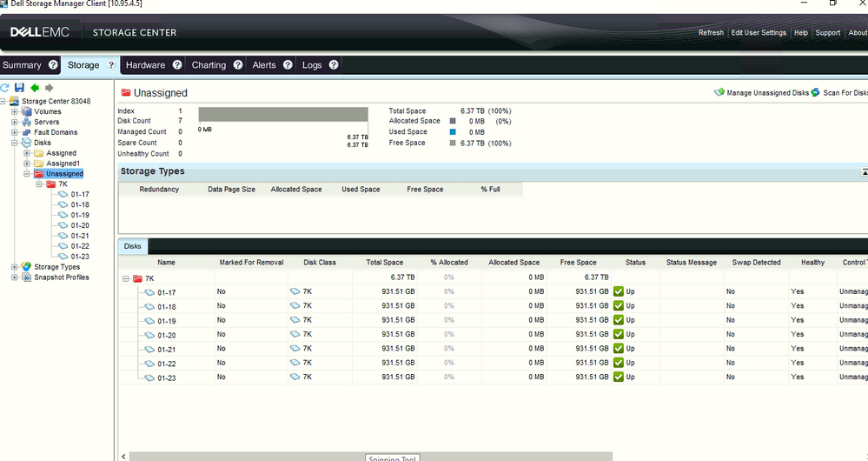Viewport: 868px width, 461px height.
Task: Collapse the Storage Types section arrow
Action: pos(865,172)
